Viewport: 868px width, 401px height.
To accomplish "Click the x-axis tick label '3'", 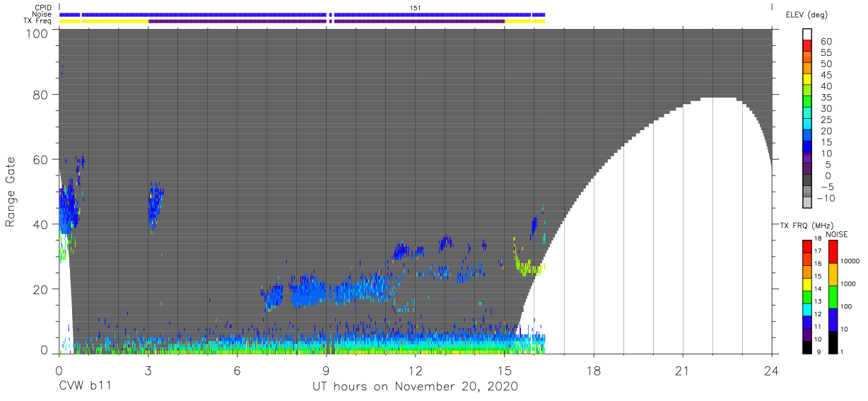I will [148, 370].
